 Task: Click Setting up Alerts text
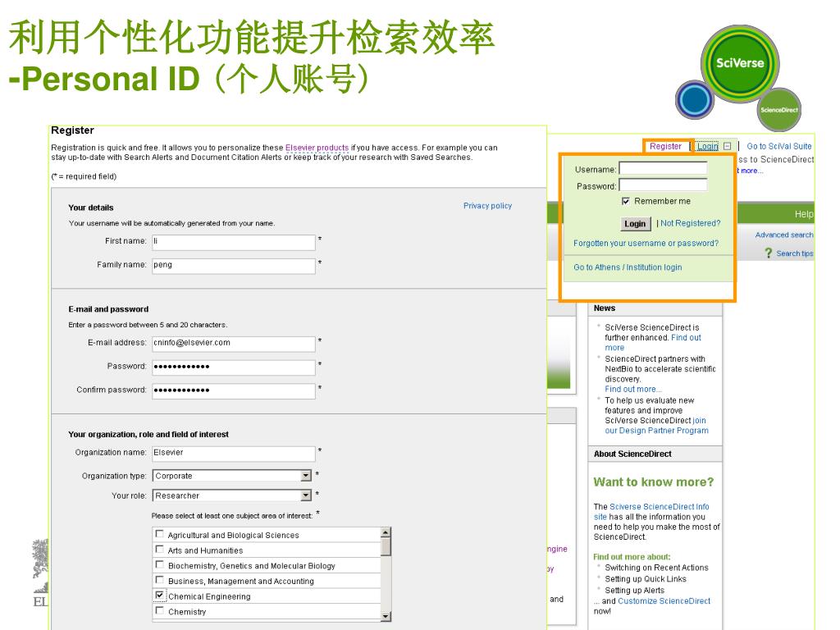[x=635, y=591]
